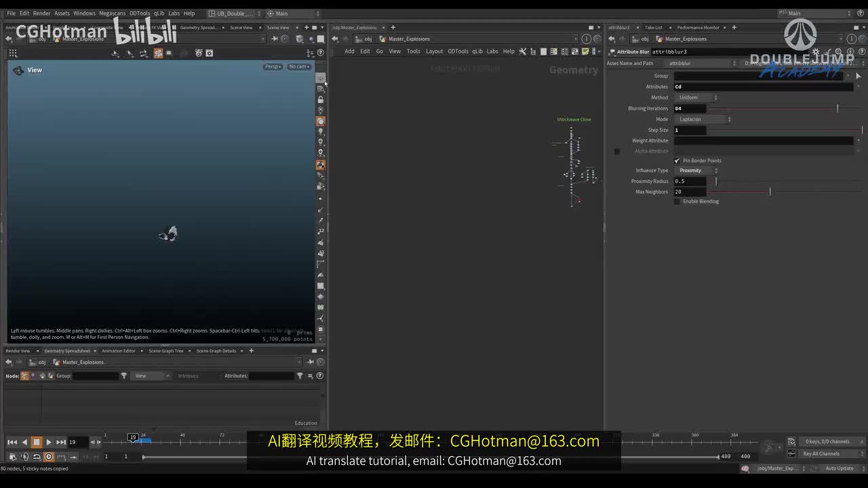
Task: Toggle the Pin Border Points checkbox
Action: [677, 161]
